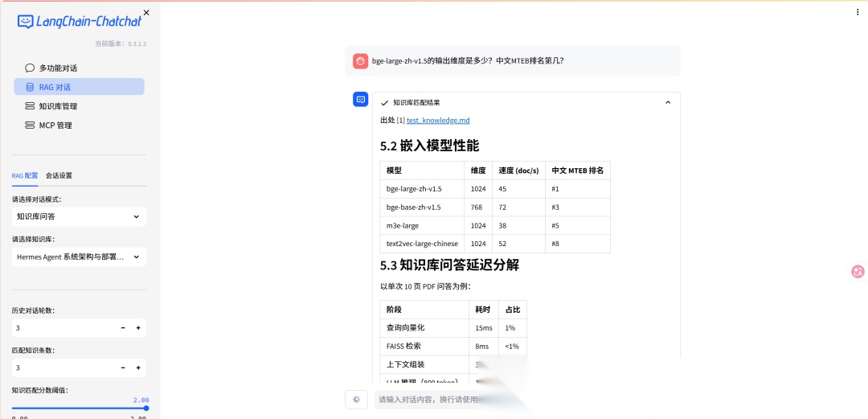The height and width of the screenshot is (419, 868).
Task: Open the three-dot main menu
Action: click(x=858, y=12)
